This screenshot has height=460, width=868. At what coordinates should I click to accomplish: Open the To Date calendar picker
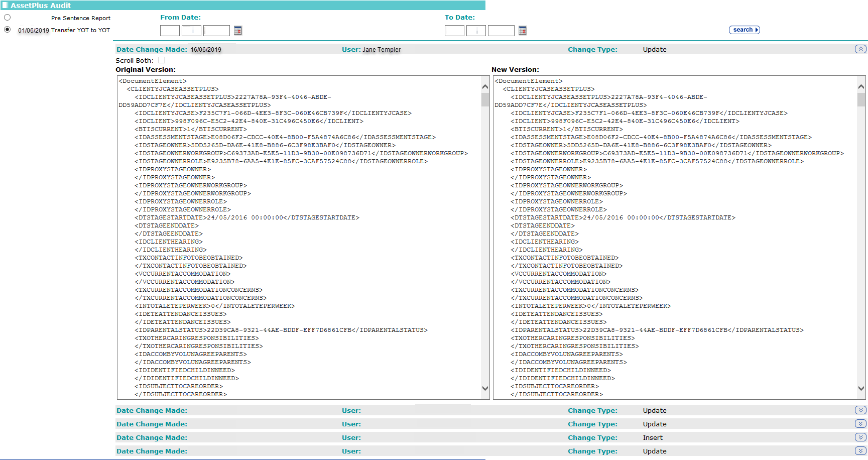tap(523, 31)
